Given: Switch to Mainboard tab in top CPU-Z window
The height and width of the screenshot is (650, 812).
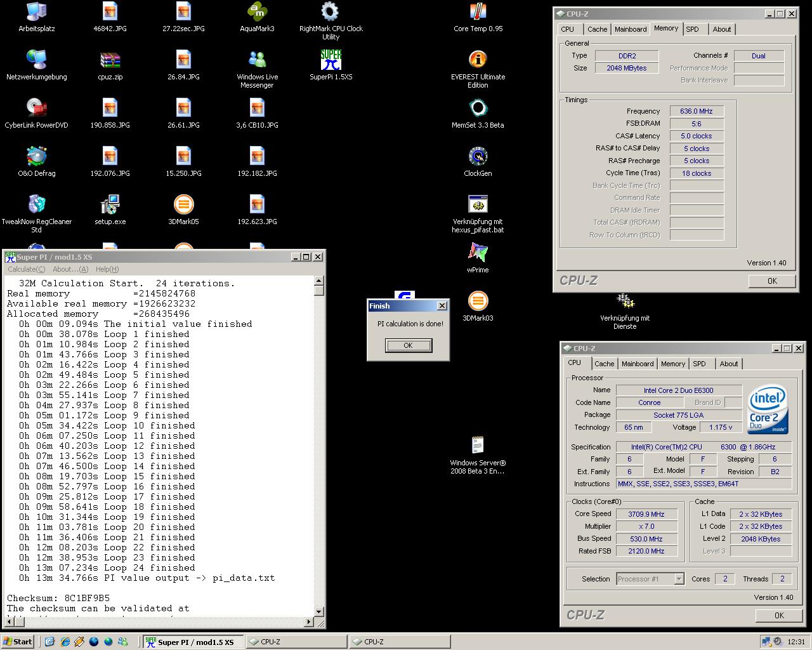Looking at the screenshot, I should pyautogui.click(x=631, y=29).
